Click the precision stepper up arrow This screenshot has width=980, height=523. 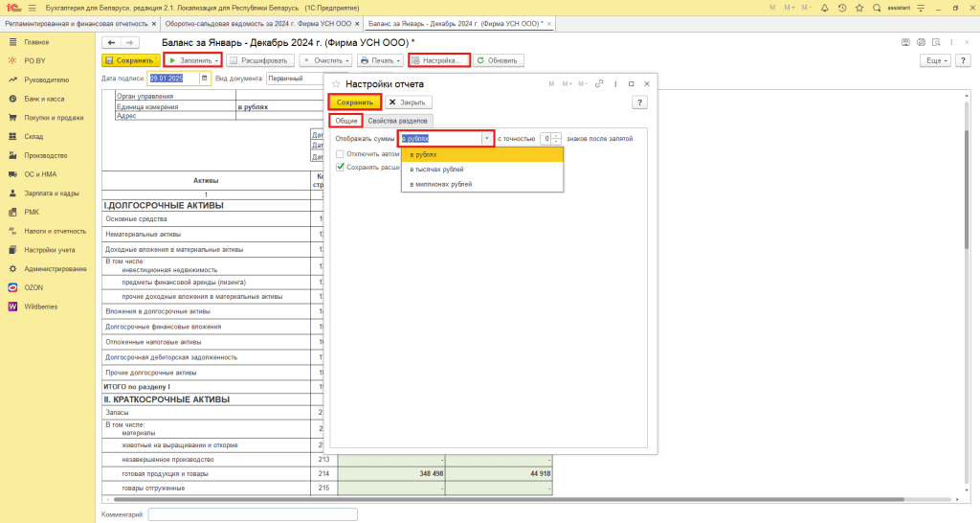point(556,136)
